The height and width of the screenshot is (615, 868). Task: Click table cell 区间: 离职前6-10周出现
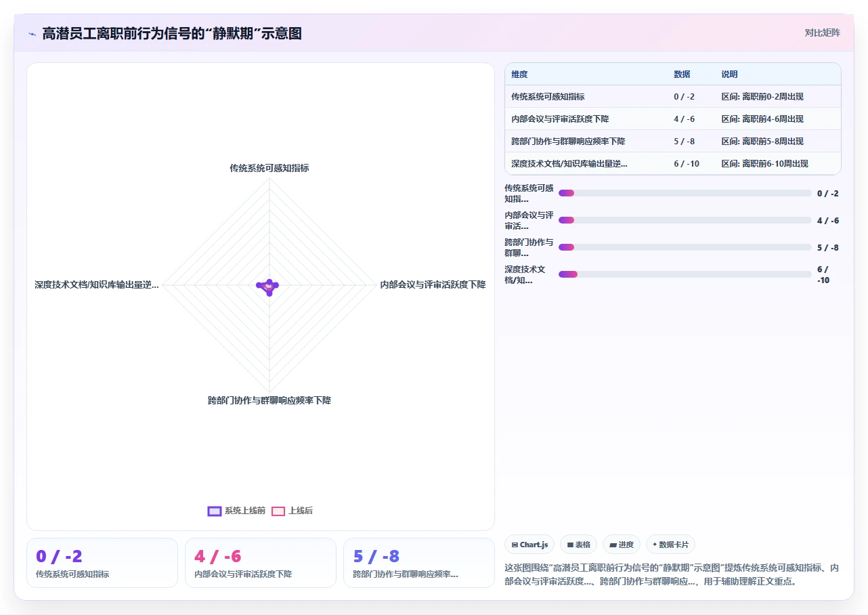click(764, 164)
